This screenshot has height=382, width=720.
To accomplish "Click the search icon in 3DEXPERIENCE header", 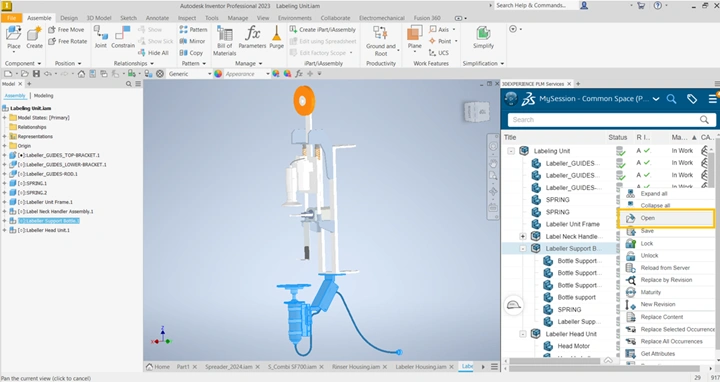I will (x=671, y=99).
